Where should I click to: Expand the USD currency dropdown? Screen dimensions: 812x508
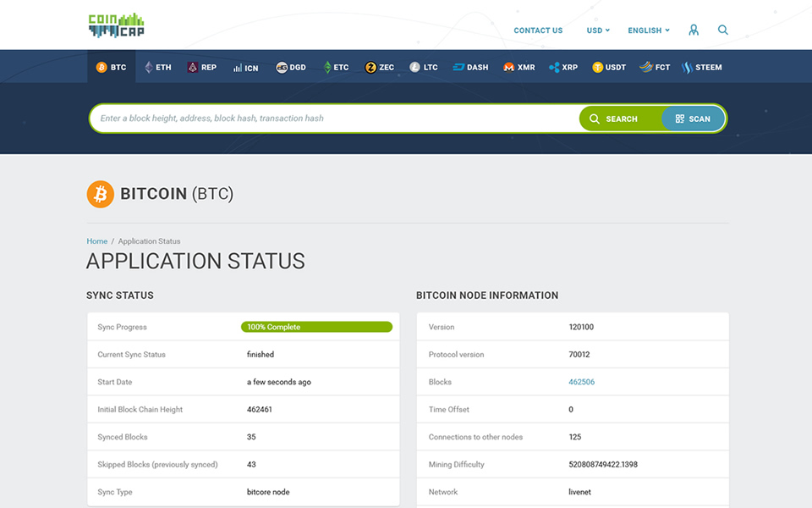(x=598, y=30)
